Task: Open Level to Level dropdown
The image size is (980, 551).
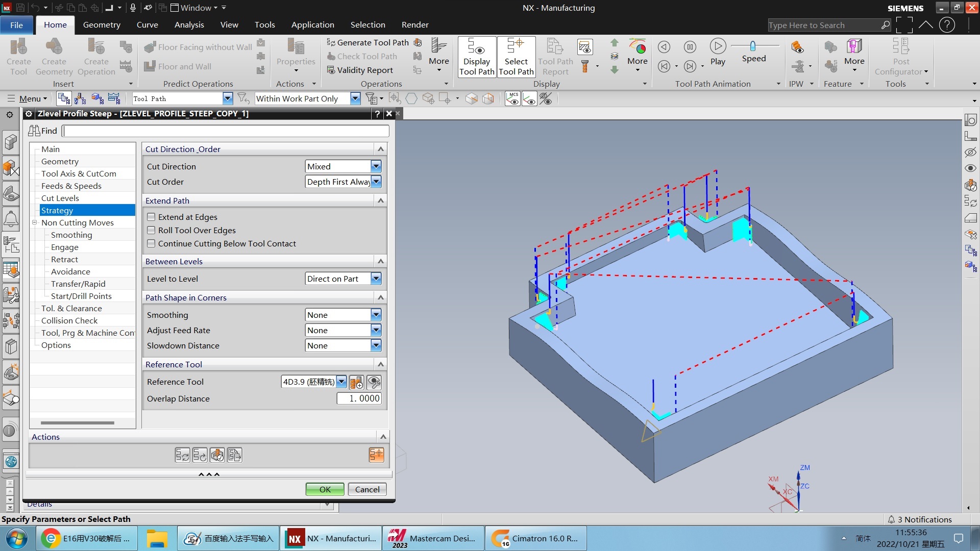Action: (x=376, y=279)
